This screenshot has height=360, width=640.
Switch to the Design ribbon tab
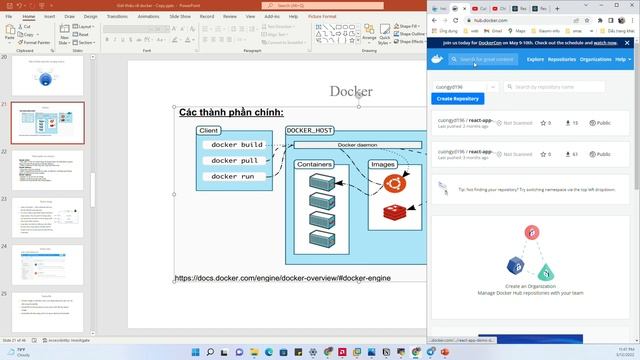click(90, 16)
